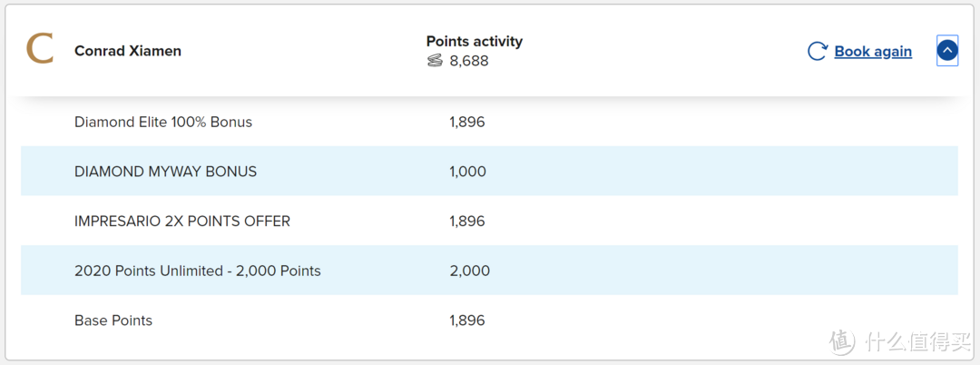
Task: Select the Diamond Elite 100% Bonus row
Action: [163, 122]
